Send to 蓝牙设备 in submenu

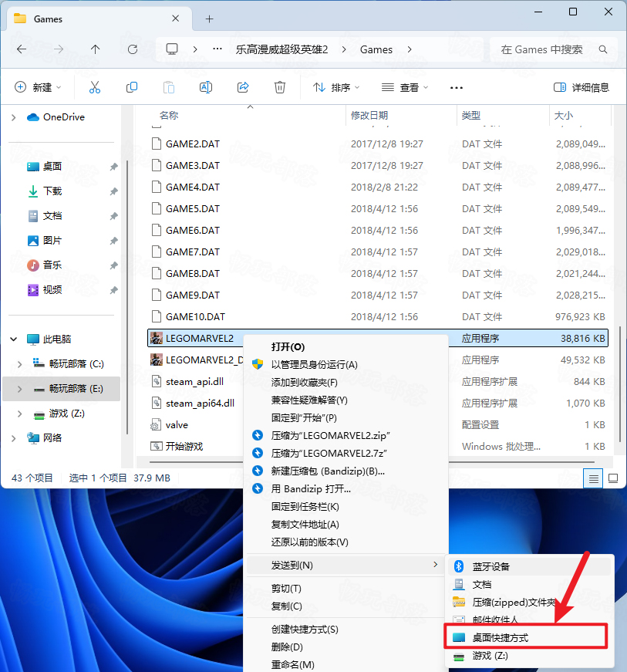[531, 566]
